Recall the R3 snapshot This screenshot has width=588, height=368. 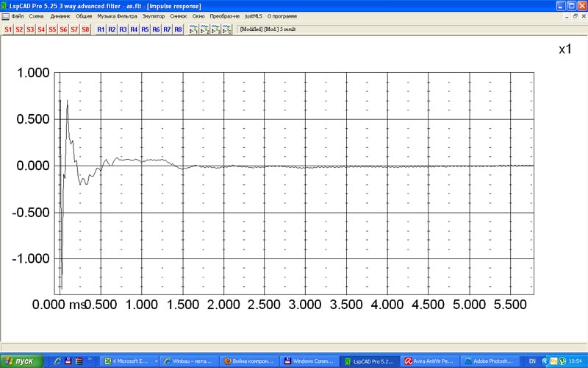pyautogui.click(x=123, y=29)
